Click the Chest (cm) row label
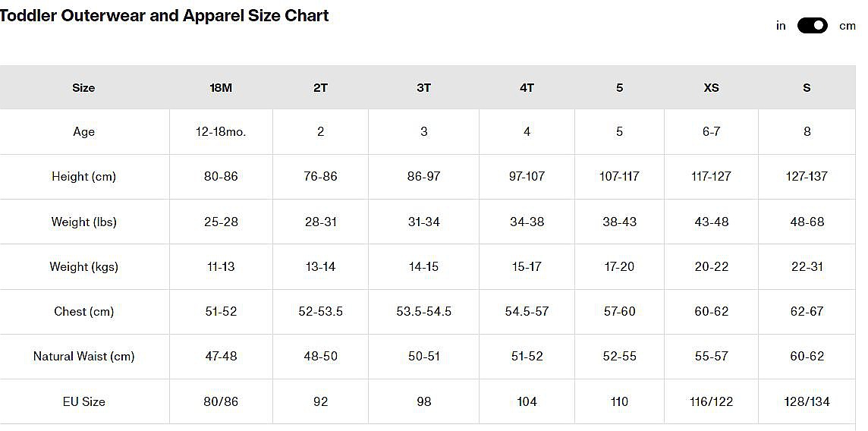Screen dimensions: 868x431 [83, 311]
